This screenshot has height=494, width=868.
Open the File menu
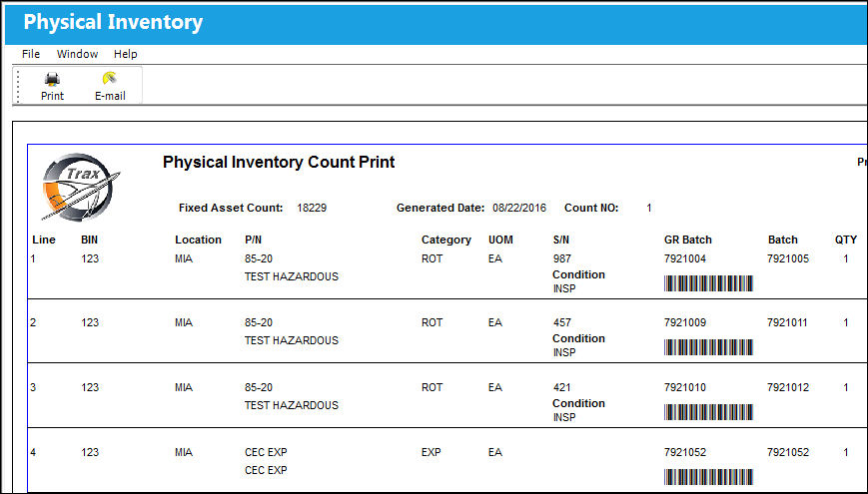(31, 54)
